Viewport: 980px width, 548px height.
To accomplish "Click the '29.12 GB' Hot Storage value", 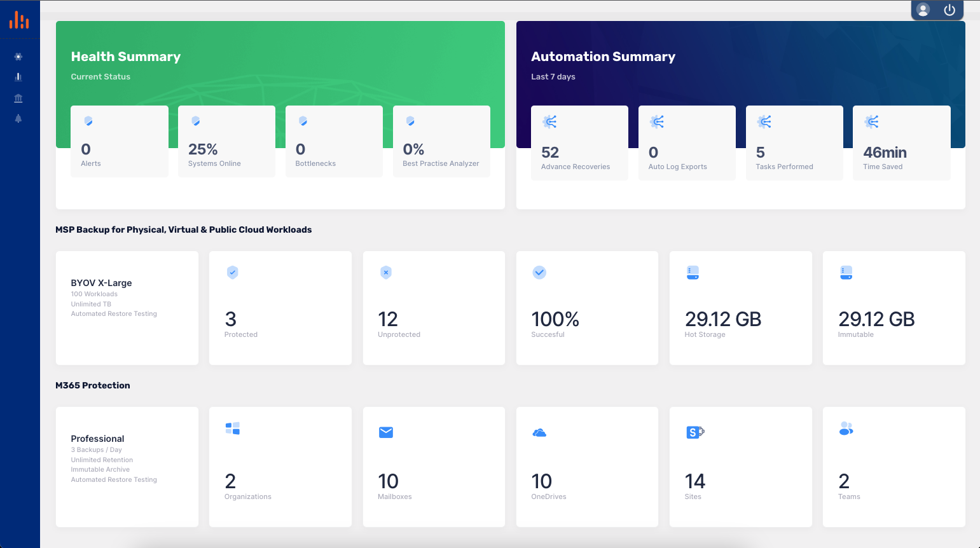I will point(723,319).
